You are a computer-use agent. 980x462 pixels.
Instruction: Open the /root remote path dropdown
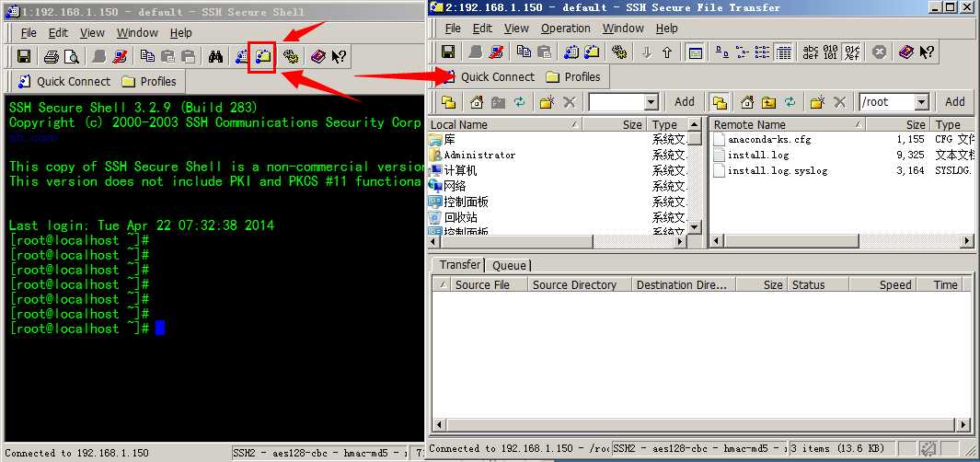(x=922, y=102)
